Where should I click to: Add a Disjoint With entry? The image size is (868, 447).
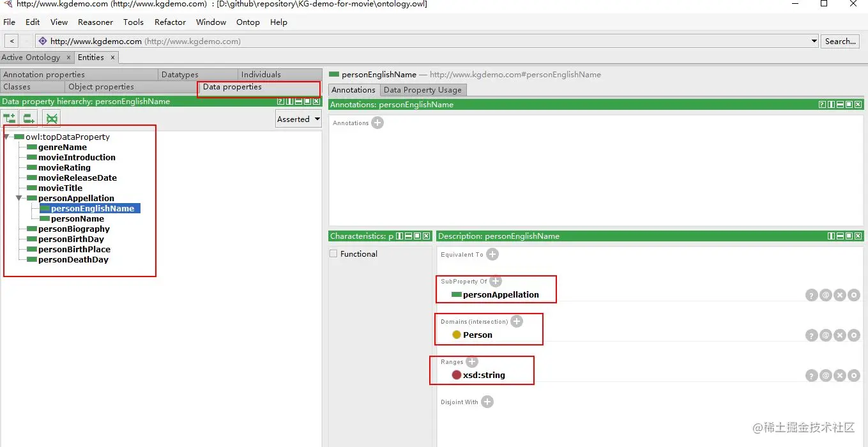(x=487, y=402)
